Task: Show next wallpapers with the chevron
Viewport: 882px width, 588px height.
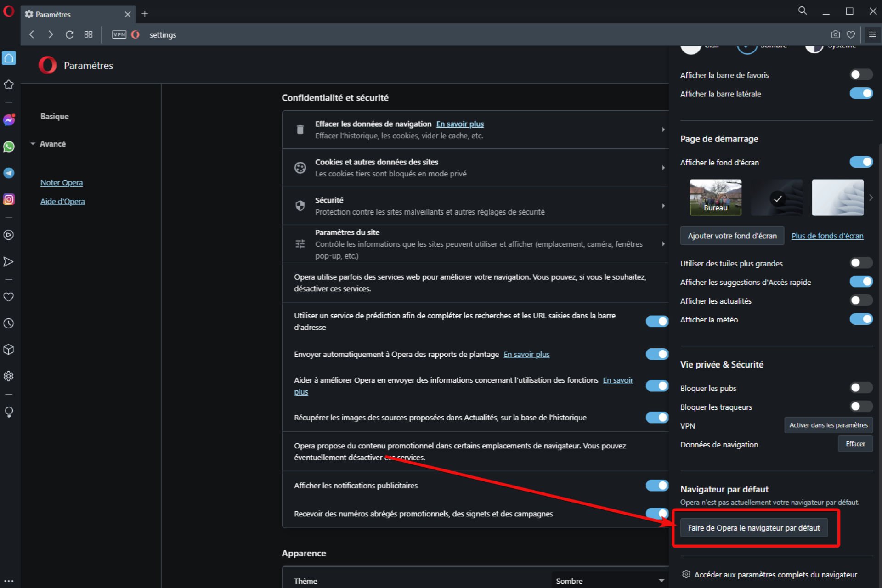Action: coord(871,198)
